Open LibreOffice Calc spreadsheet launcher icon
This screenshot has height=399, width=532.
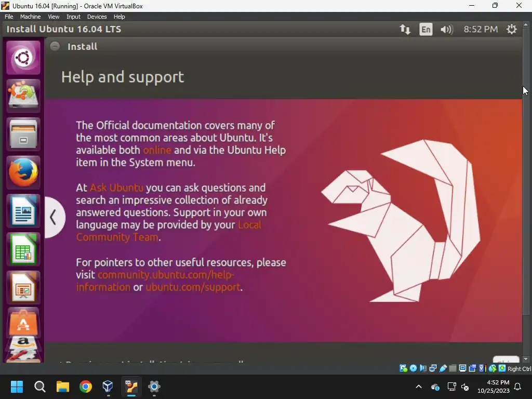pyautogui.click(x=23, y=249)
